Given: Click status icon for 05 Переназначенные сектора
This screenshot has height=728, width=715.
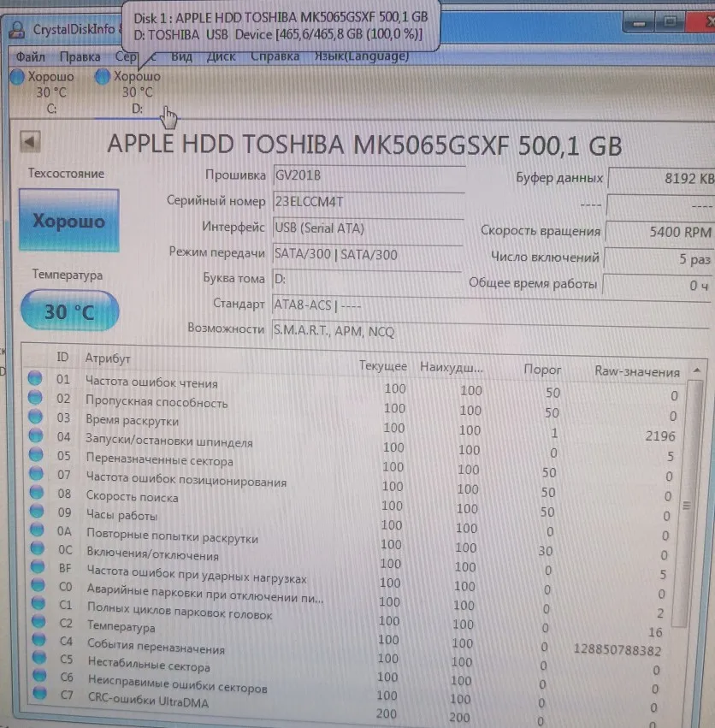Looking at the screenshot, I should (36, 454).
